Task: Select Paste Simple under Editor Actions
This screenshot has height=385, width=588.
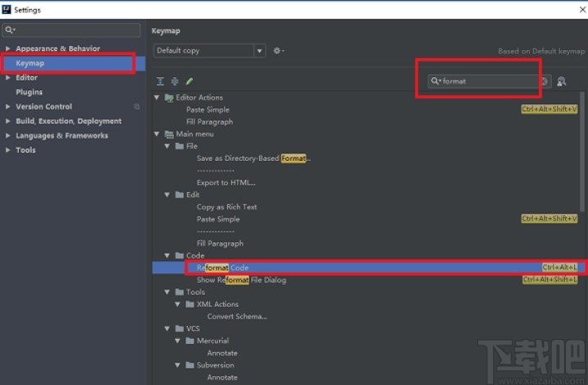Action: [x=207, y=110]
